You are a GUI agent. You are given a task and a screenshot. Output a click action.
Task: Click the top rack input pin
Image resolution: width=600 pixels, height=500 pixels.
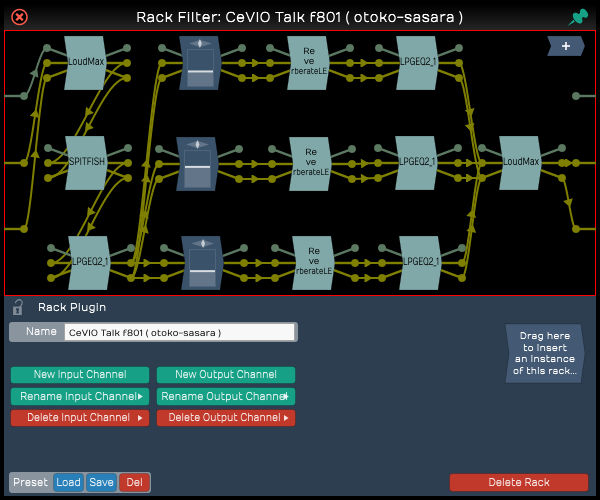[24, 96]
